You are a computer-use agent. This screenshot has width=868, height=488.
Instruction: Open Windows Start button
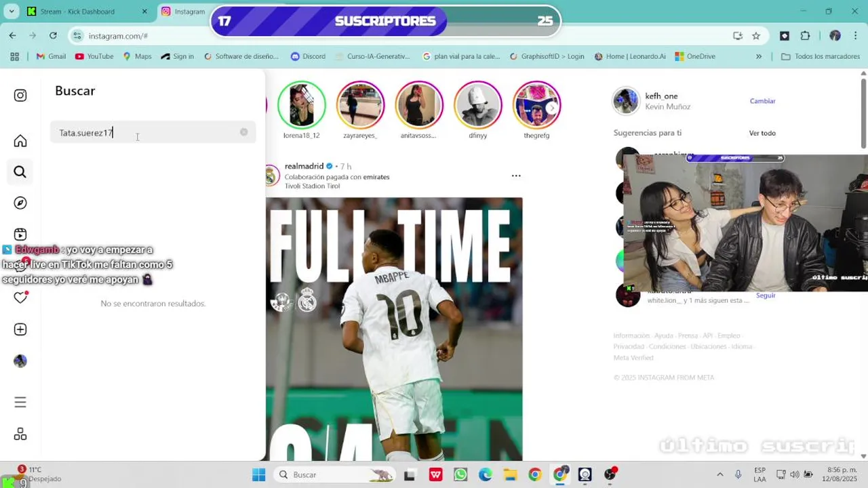pyautogui.click(x=258, y=474)
